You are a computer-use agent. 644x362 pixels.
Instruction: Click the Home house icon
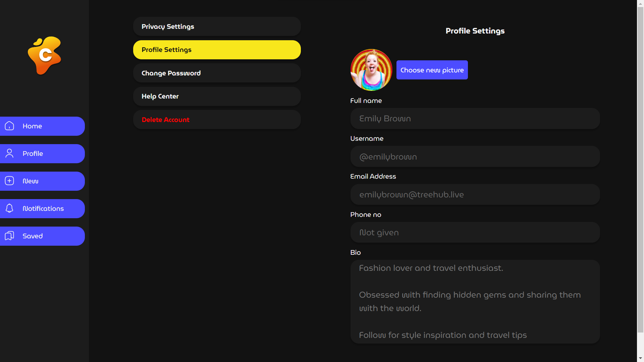(9, 126)
